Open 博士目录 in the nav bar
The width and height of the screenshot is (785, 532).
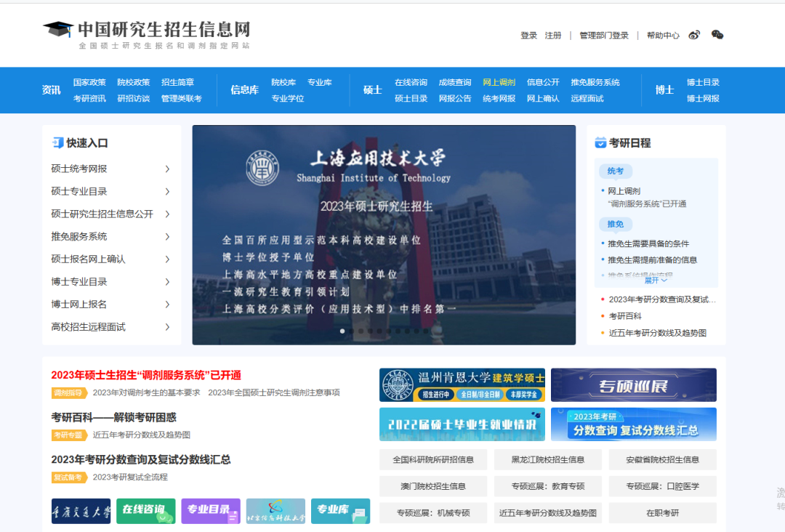(x=703, y=82)
